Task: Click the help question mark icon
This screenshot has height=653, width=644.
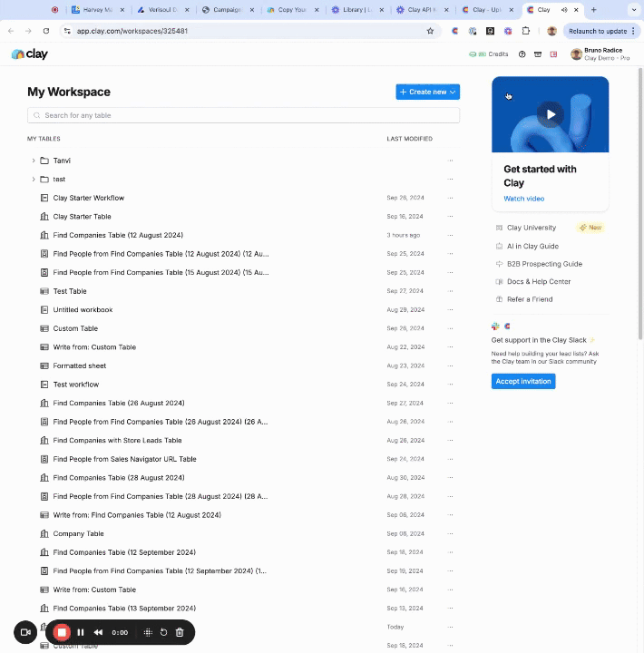Action: point(522,54)
